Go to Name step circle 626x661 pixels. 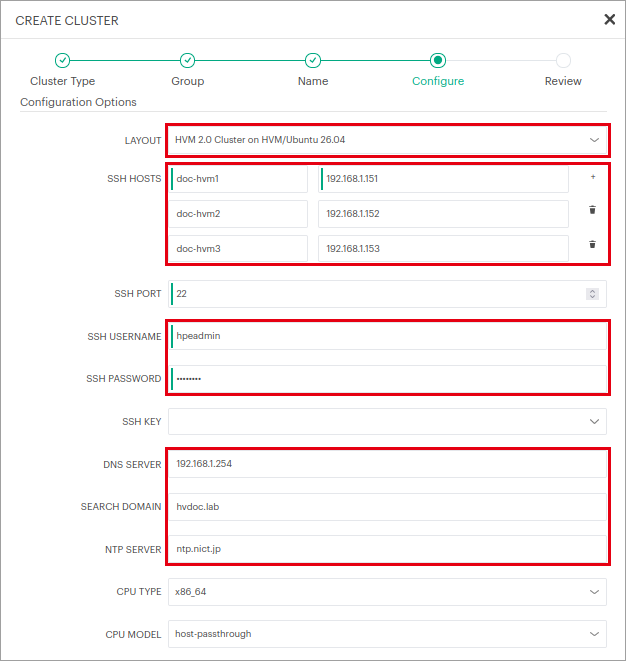(x=313, y=60)
